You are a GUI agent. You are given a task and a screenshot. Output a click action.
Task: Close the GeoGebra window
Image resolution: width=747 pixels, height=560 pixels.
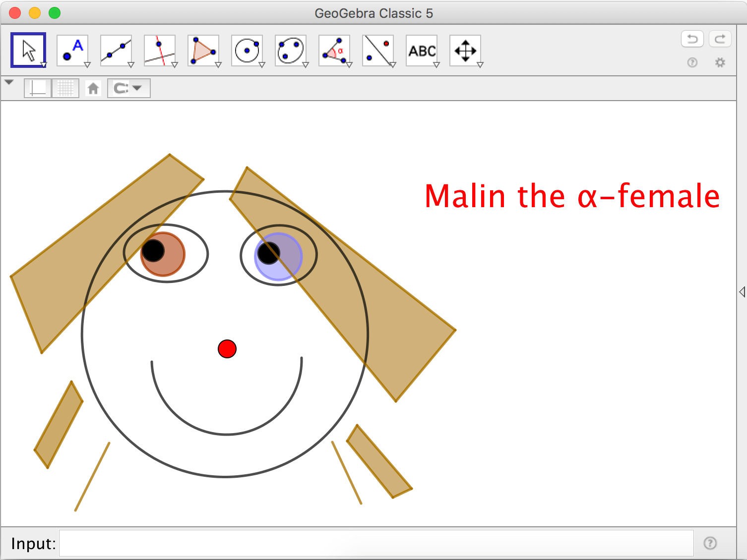tap(15, 13)
